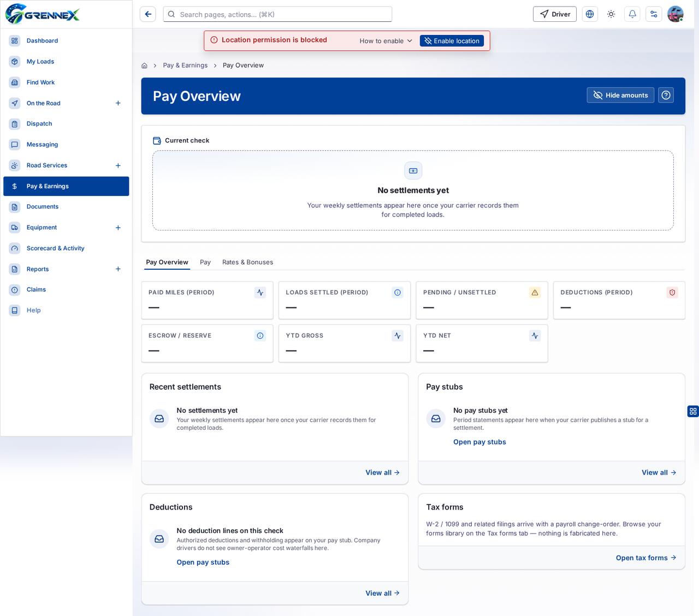The height and width of the screenshot is (616, 699).
Task: Open Messaging from the sidebar
Action: [x=66, y=144]
